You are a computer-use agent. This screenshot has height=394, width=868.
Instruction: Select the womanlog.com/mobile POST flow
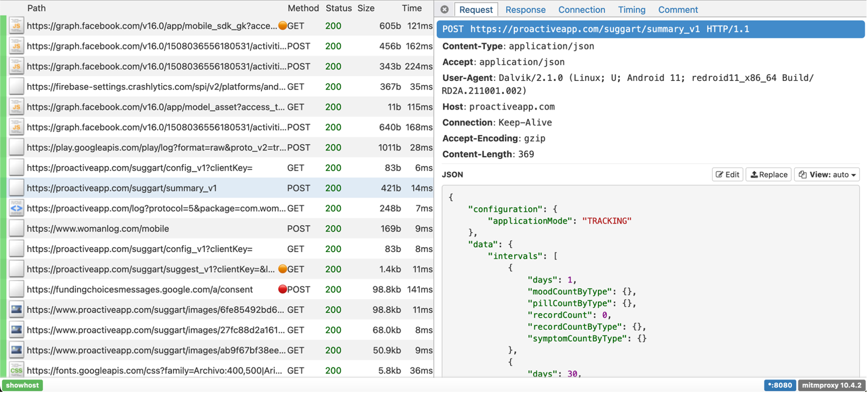98,229
